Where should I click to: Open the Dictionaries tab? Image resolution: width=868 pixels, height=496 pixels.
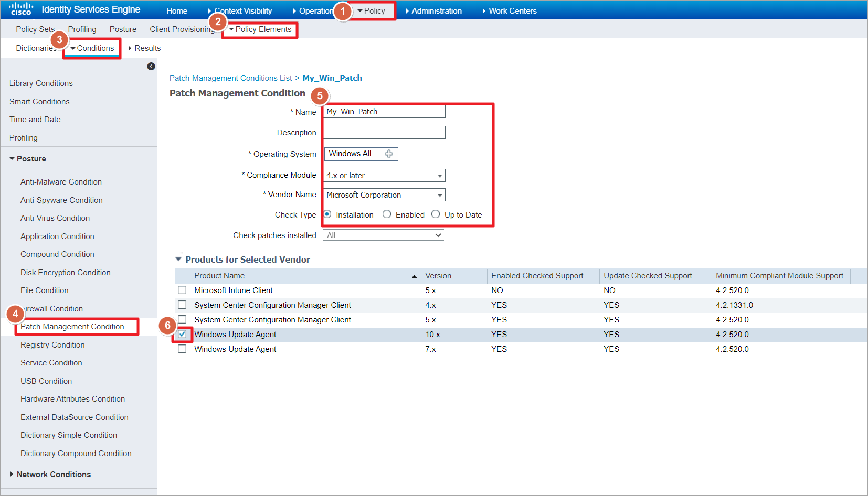[x=36, y=48]
